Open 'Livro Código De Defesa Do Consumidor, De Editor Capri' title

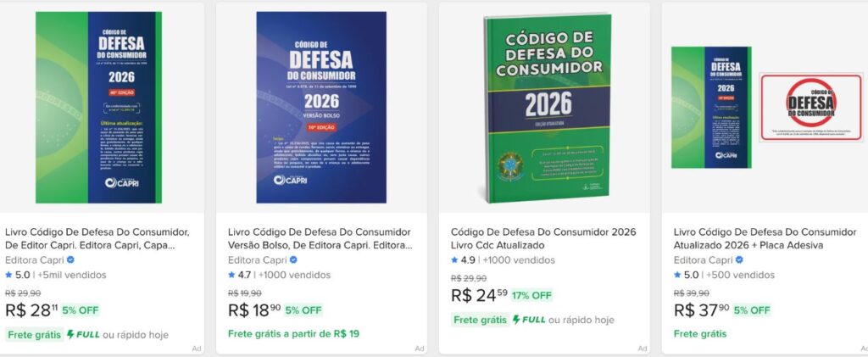pyautogui.click(x=97, y=238)
